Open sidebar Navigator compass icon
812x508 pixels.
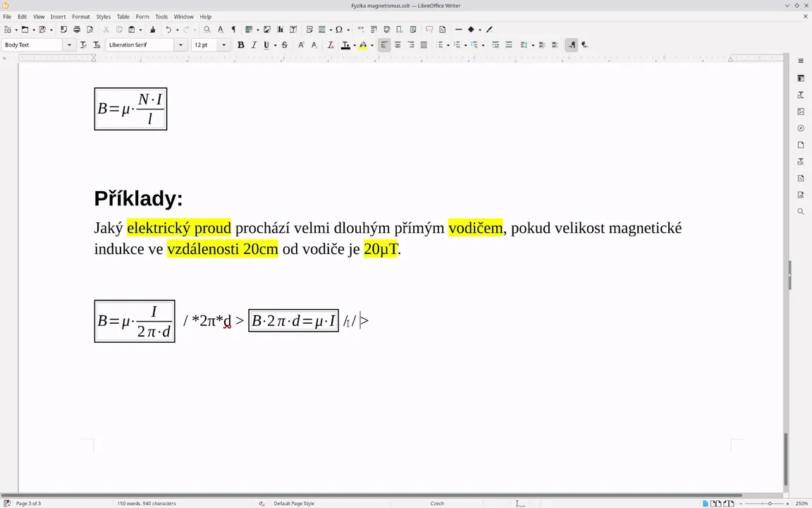pyautogui.click(x=801, y=128)
